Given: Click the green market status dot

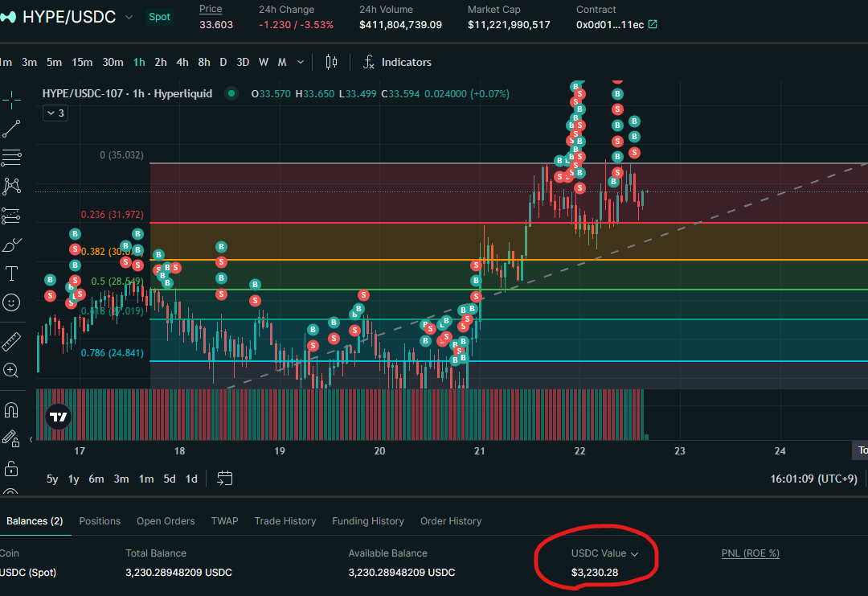Looking at the screenshot, I should tap(231, 93).
